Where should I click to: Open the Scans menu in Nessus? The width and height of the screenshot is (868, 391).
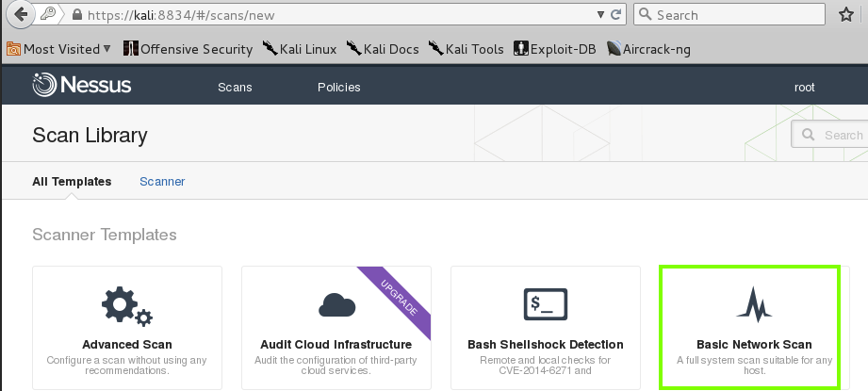coord(235,87)
